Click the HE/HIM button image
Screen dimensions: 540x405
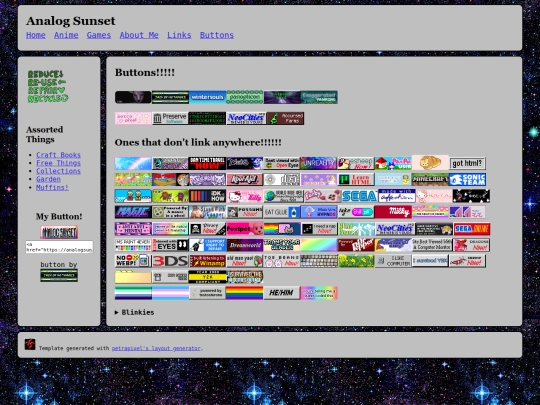[x=281, y=293]
